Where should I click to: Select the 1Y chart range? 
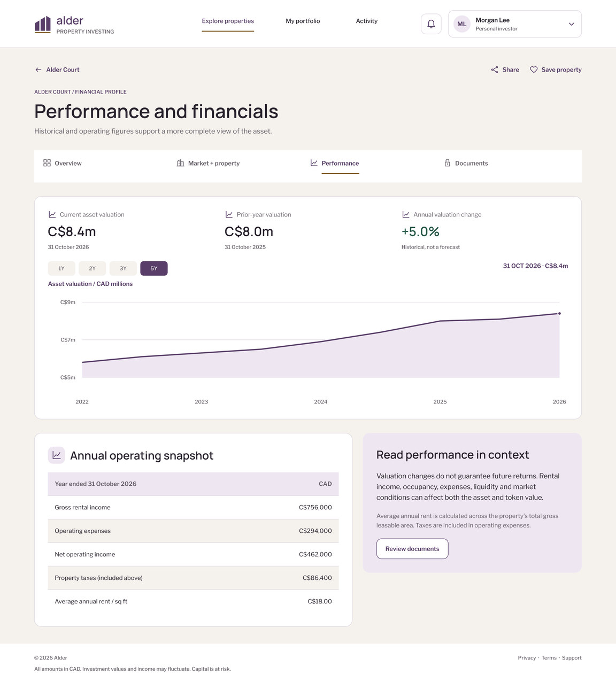coord(61,268)
